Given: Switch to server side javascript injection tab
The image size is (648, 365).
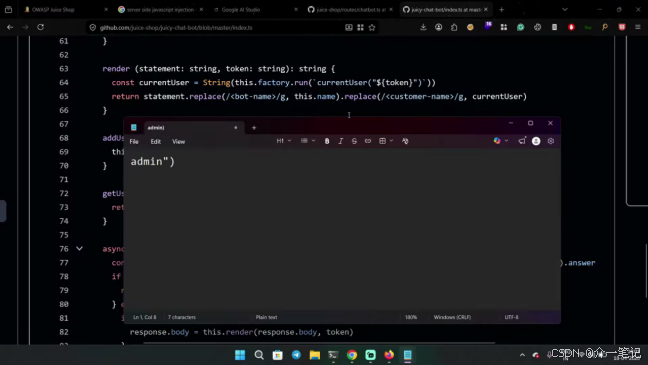Looking at the screenshot, I should click(160, 10).
